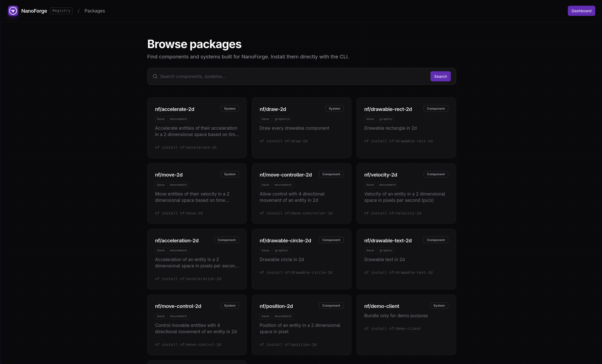Click mouvement tag on nf/move-control-2d

point(179,316)
